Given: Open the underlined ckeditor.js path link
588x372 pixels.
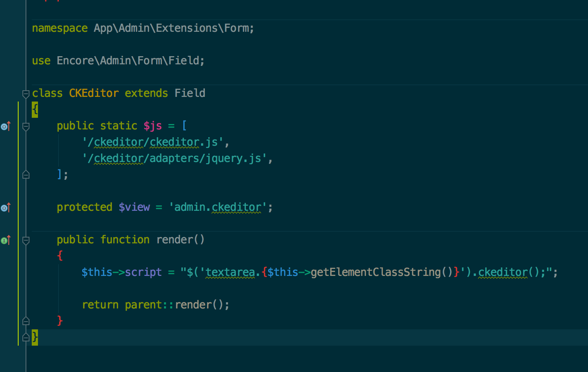Looking at the screenshot, I should (x=174, y=142).
